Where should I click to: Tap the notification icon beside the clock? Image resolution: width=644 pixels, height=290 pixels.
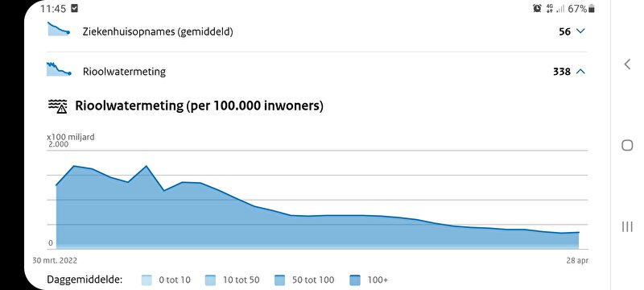click(74, 8)
